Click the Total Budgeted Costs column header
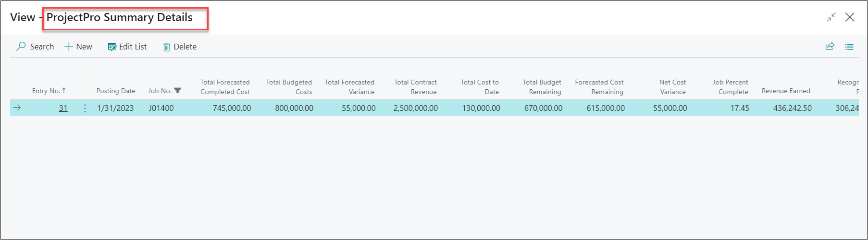The image size is (868, 240). (x=289, y=87)
